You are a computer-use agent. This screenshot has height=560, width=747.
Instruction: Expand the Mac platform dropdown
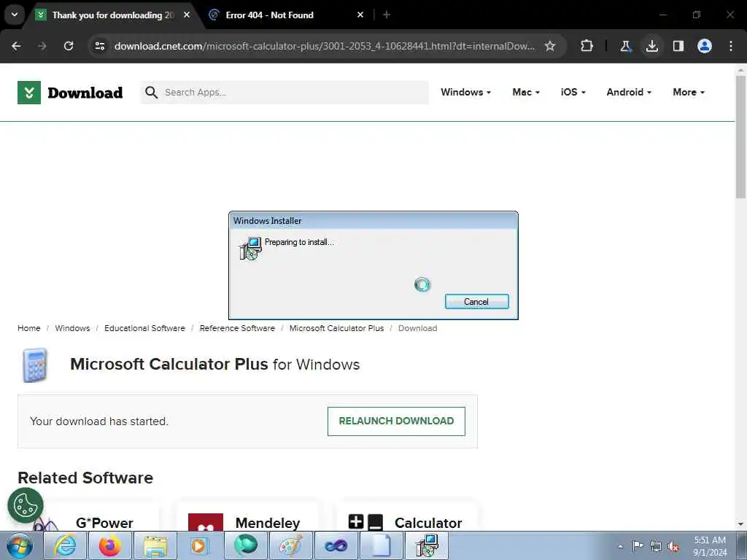pyautogui.click(x=526, y=93)
